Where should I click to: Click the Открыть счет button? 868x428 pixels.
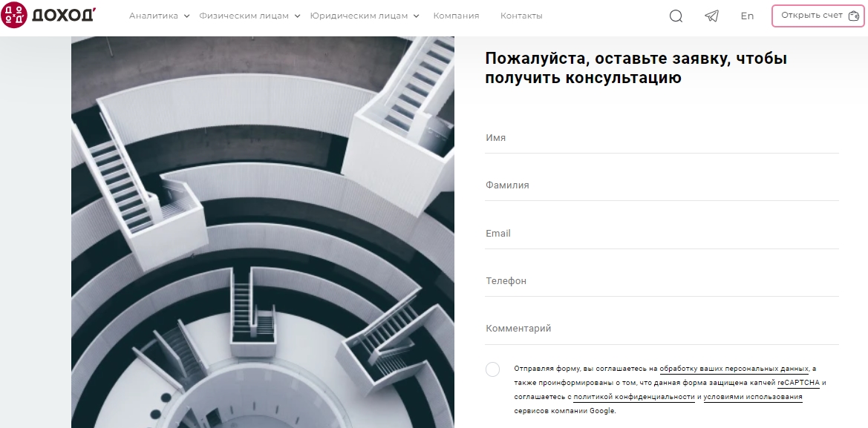tap(818, 16)
